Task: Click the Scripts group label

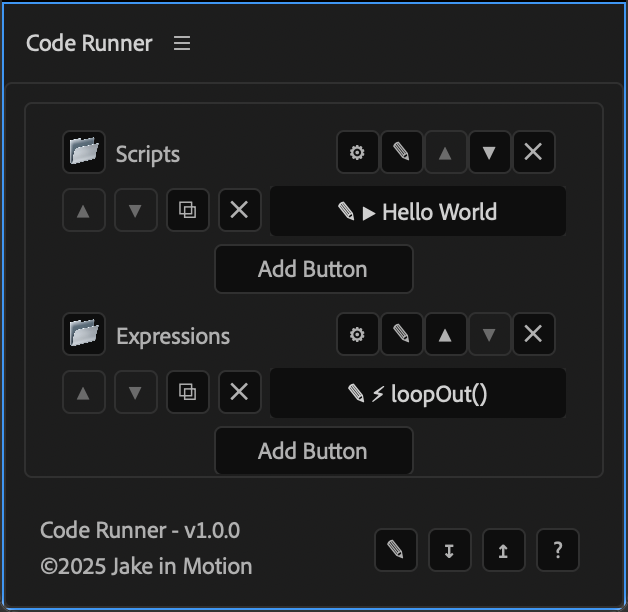Action: coord(148,154)
